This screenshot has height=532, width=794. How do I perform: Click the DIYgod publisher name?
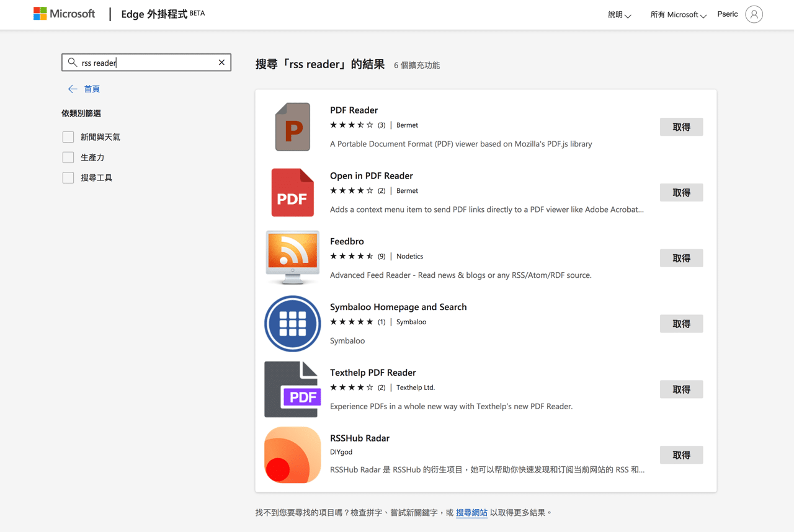341,453
